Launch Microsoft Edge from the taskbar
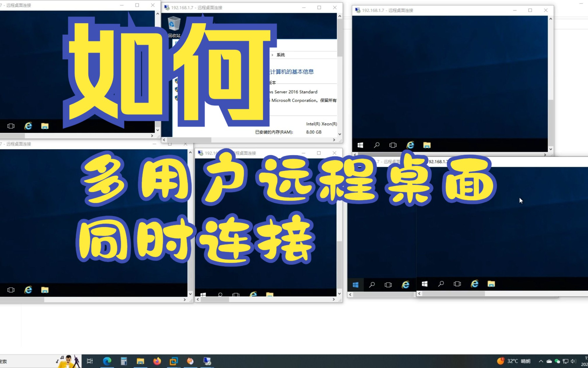The image size is (588, 368). tap(107, 361)
